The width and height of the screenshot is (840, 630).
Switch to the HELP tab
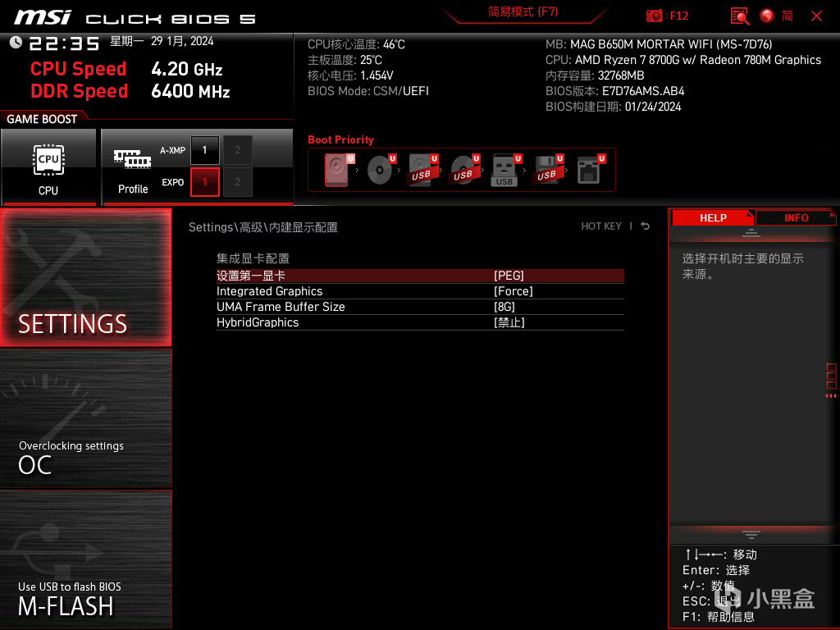click(x=713, y=218)
